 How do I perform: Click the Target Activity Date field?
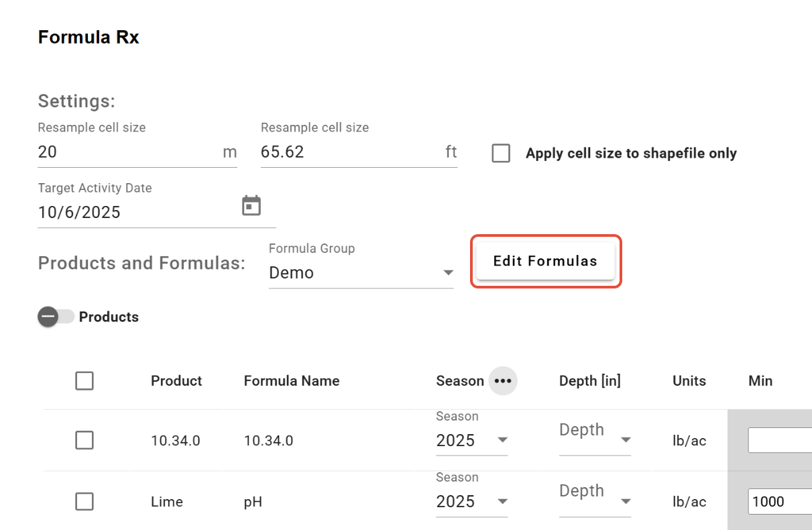pos(134,213)
